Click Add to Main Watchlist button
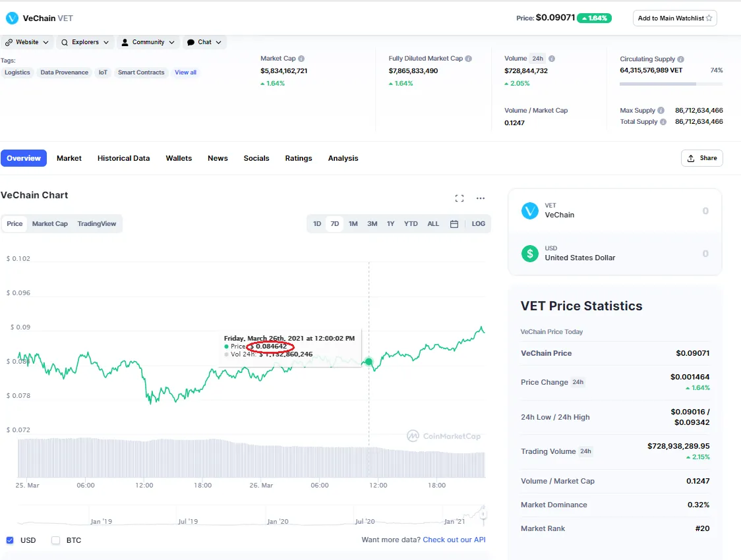741x560 pixels. tap(675, 18)
